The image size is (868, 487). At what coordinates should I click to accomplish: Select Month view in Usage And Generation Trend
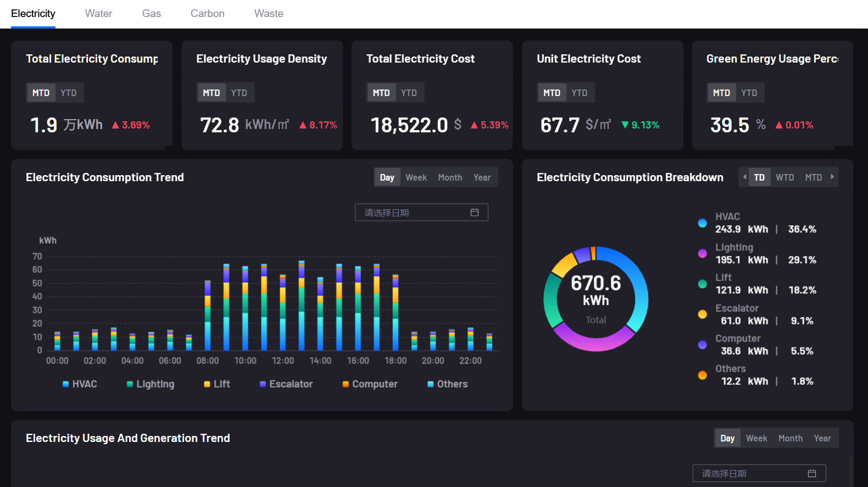click(790, 438)
